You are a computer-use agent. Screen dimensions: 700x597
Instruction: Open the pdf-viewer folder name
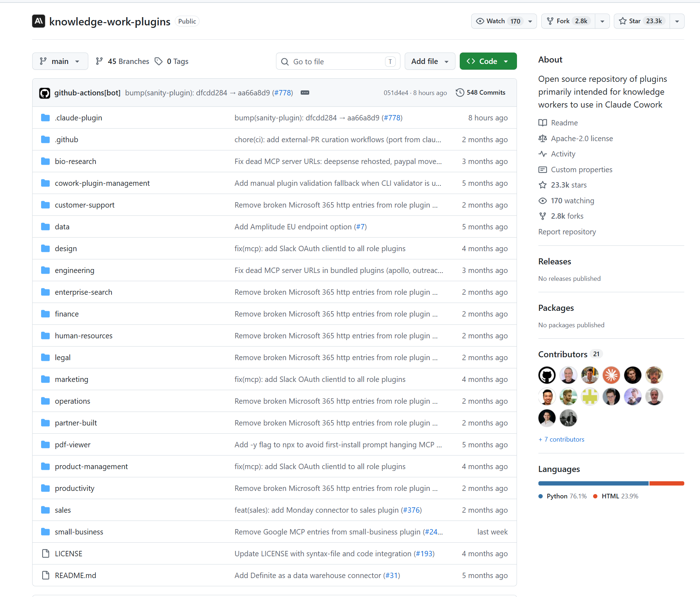73,445
